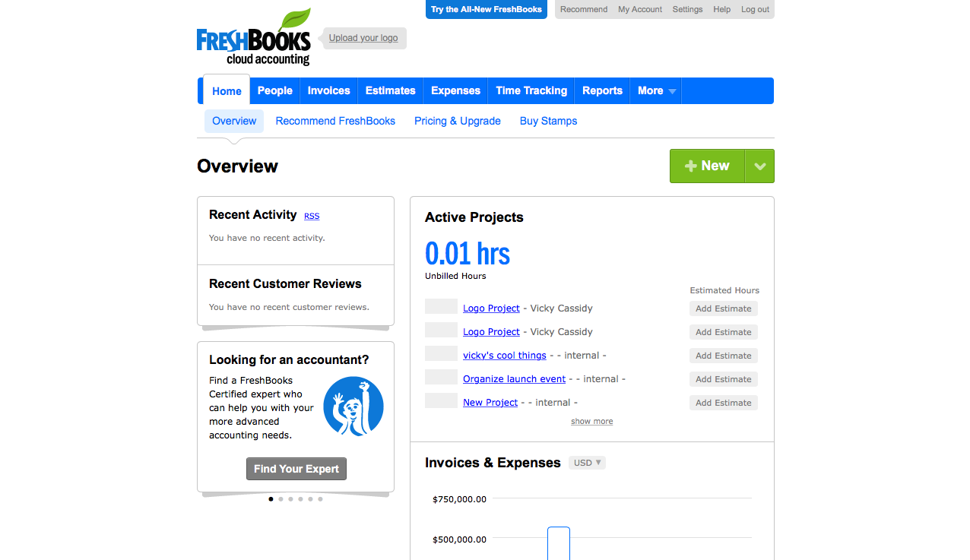Open My Account link

tap(640, 9)
